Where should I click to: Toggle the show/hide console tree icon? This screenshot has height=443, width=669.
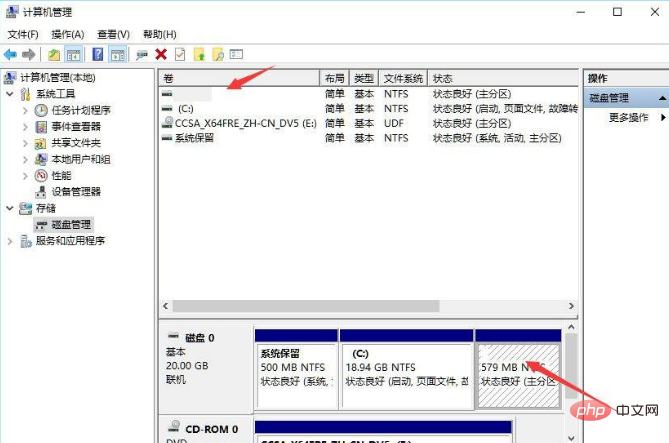tap(73, 55)
